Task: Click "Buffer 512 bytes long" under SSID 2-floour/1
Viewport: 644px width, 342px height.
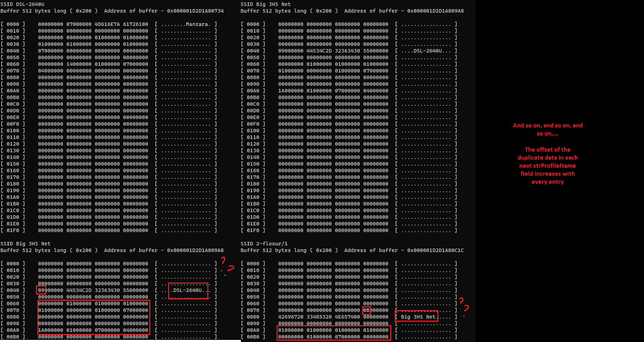Action: click(273, 250)
